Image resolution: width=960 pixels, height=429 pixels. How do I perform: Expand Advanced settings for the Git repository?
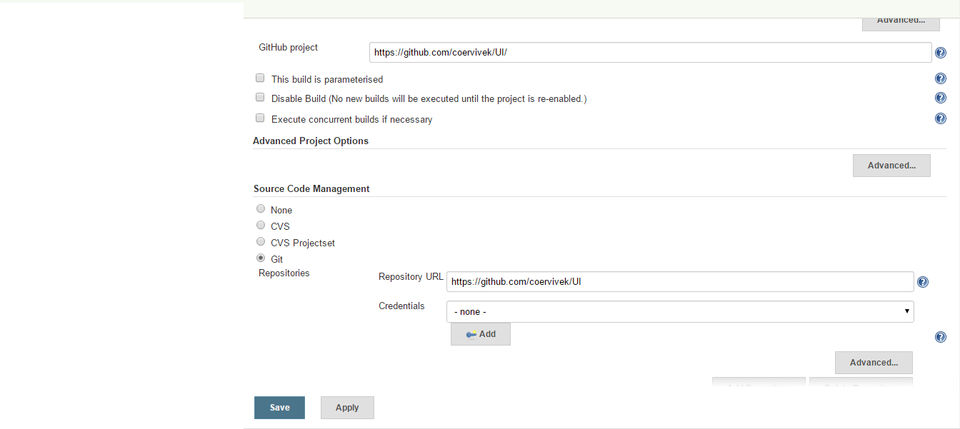click(873, 362)
